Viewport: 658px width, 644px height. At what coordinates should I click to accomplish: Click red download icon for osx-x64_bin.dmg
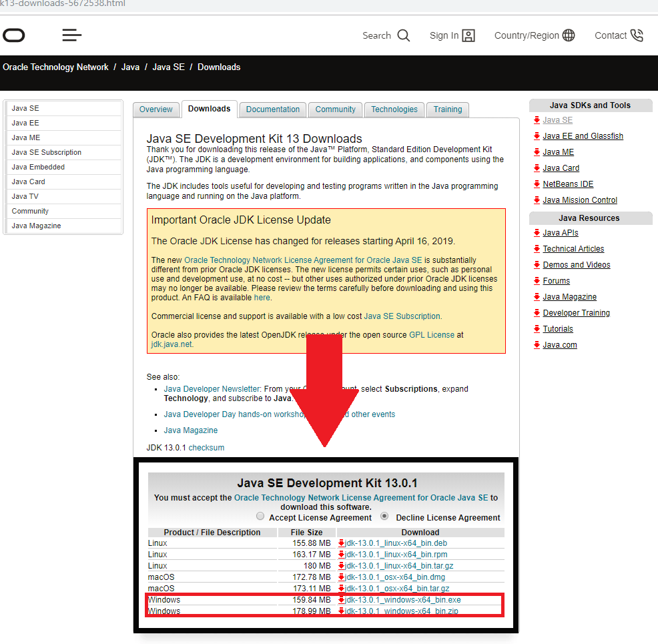(341, 577)
